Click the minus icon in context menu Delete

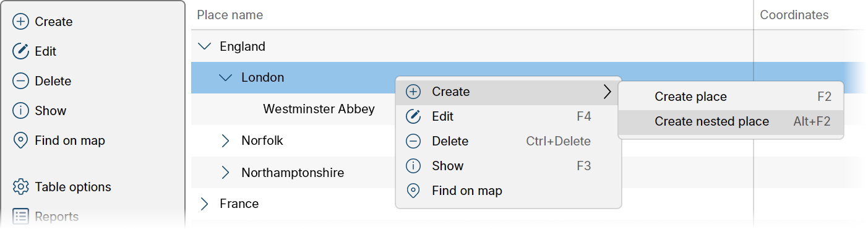tap(413, 141)
